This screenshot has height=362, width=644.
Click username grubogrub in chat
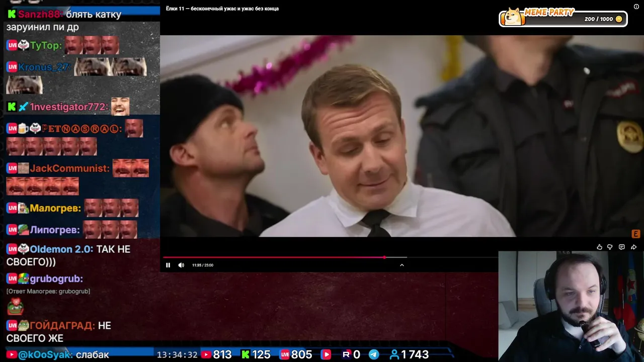(56, 279)
